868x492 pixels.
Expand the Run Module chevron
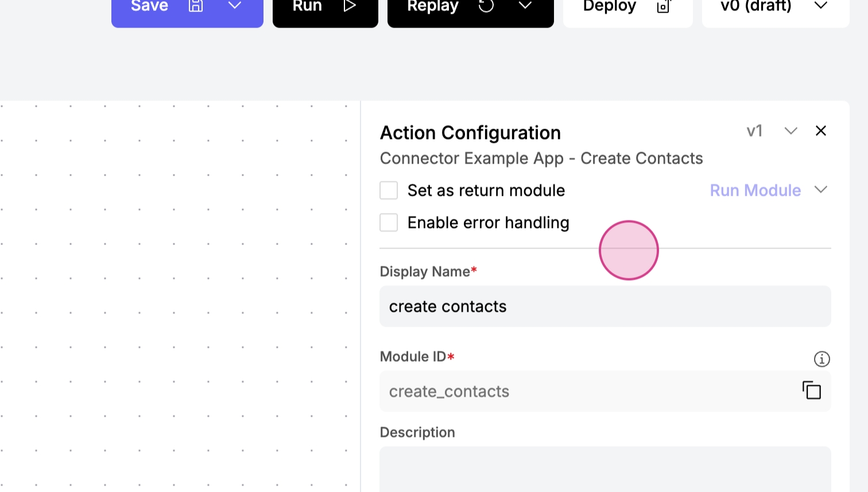point(821,189)
